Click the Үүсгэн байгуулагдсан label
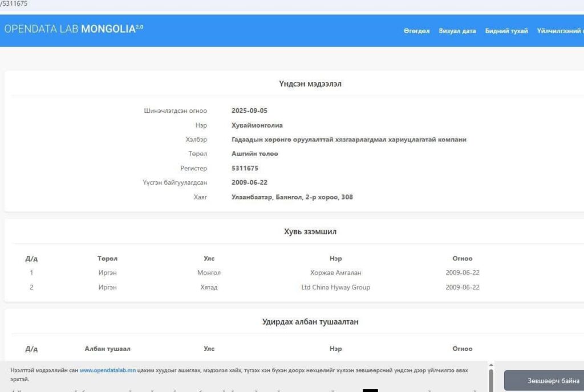Image resolution: width=584 pixels, height=392 pixels. pos(175,183)
